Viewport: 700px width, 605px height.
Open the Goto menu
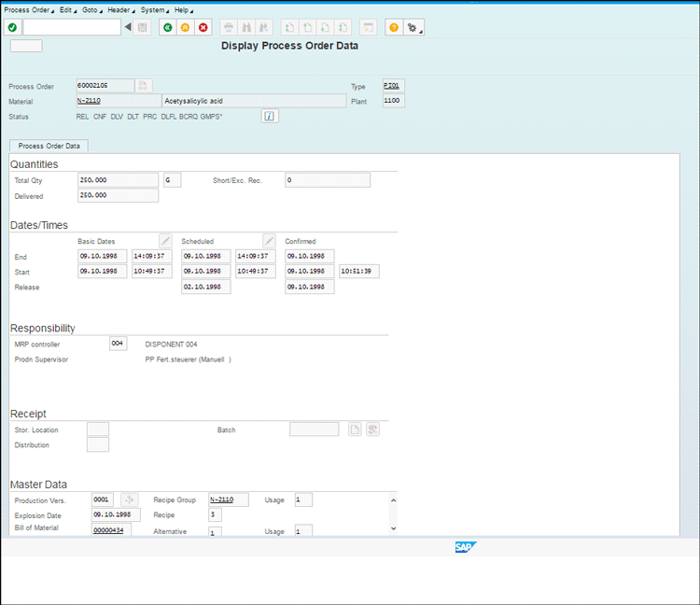coord(90,9)
